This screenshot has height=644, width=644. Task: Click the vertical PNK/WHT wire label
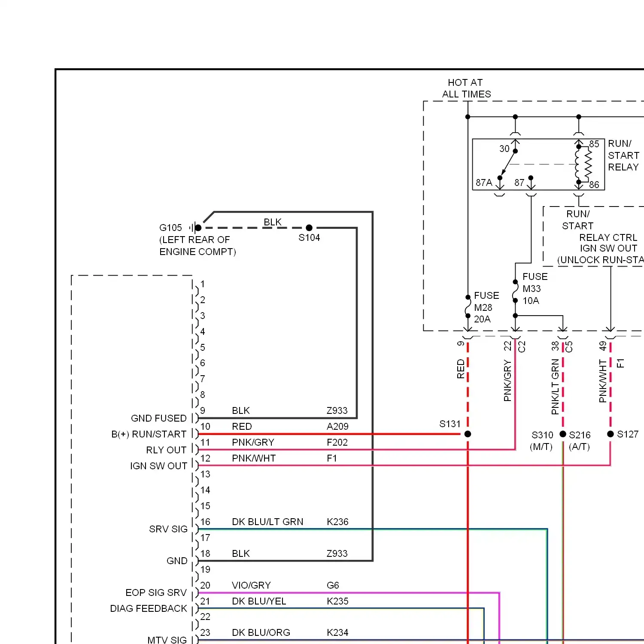603,381
